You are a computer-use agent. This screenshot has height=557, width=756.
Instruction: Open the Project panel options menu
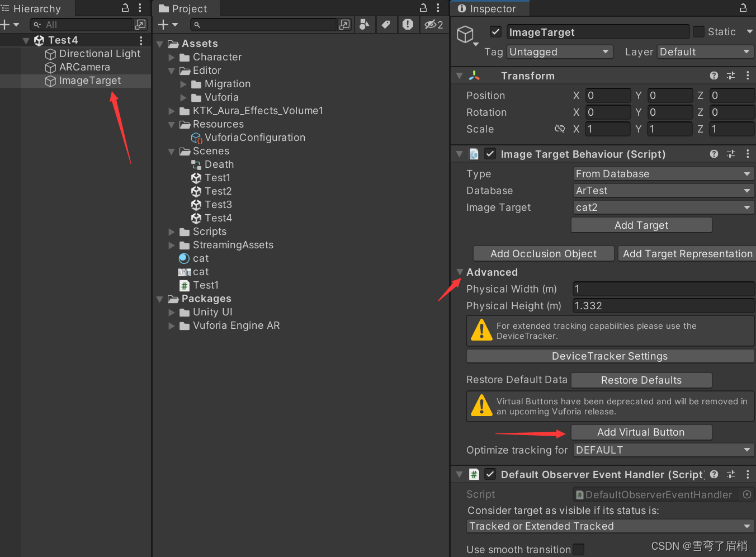pyautogui.click(x=438, y=8)
